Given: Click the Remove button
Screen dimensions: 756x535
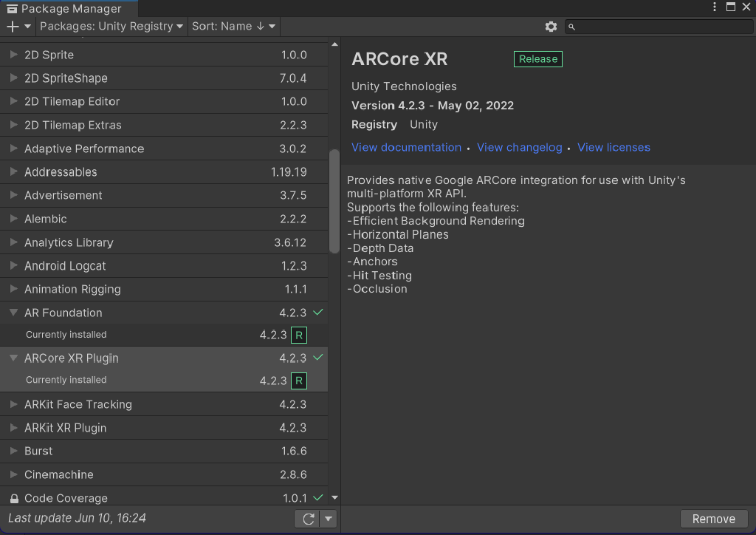Looking at the screenshot, I should point(713,518).
